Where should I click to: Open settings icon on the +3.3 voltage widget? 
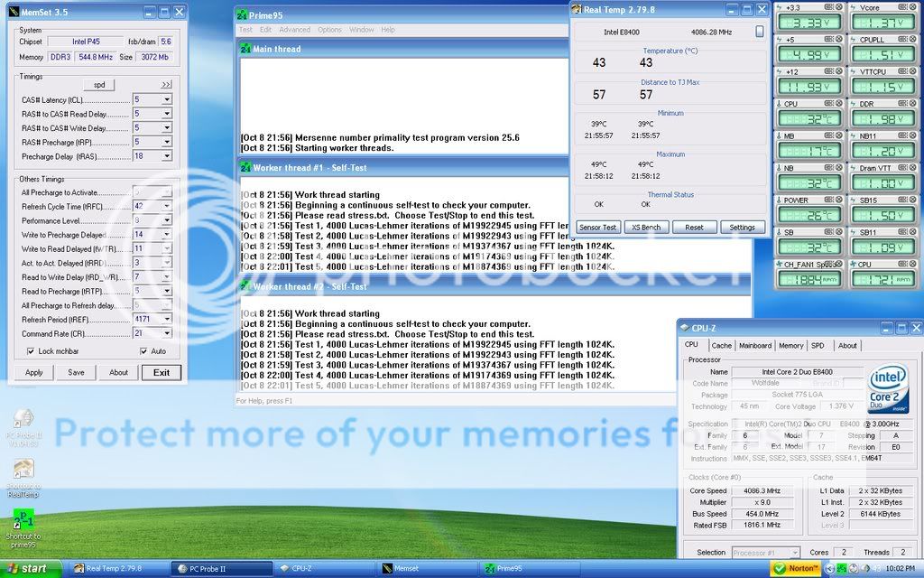coord(828,7)
